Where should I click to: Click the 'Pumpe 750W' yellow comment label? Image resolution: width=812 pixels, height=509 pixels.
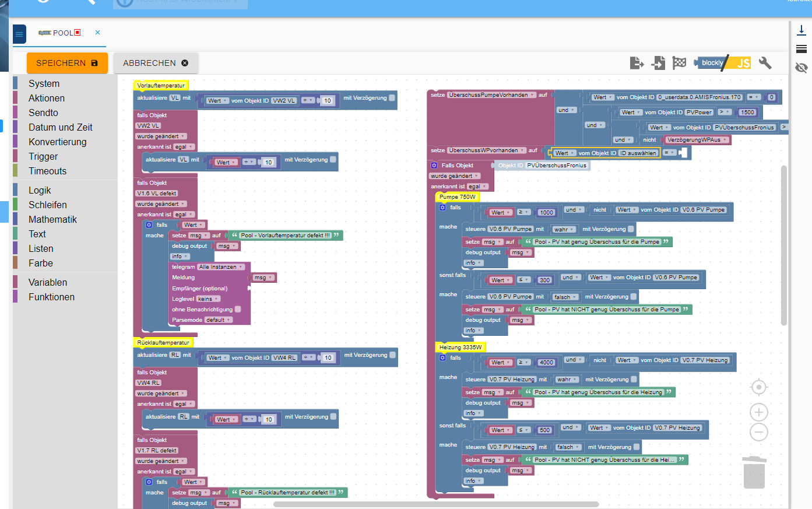point(458,197)
